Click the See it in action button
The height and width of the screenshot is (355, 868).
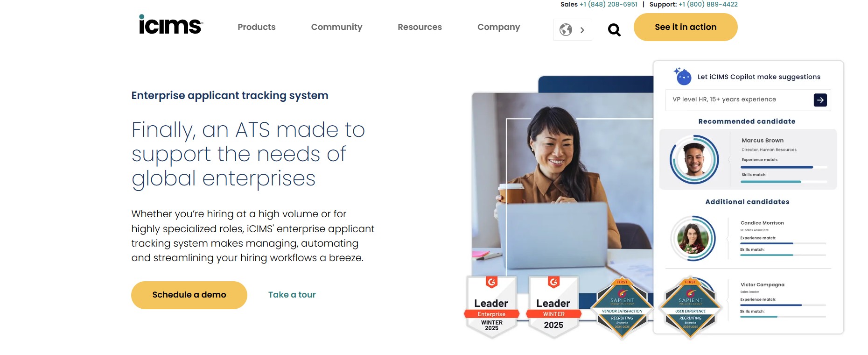pos(686,27)
